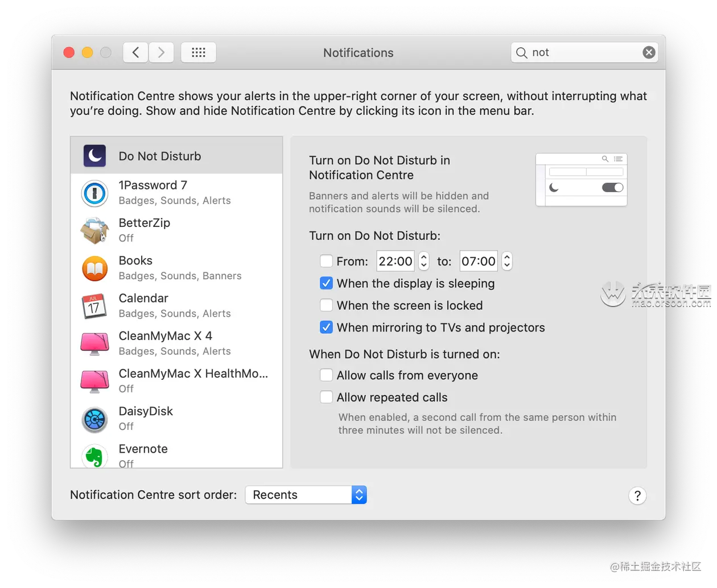Click the Books app icon
The height and width of the screenshot is (588, 717).
(x=94, y=268)
